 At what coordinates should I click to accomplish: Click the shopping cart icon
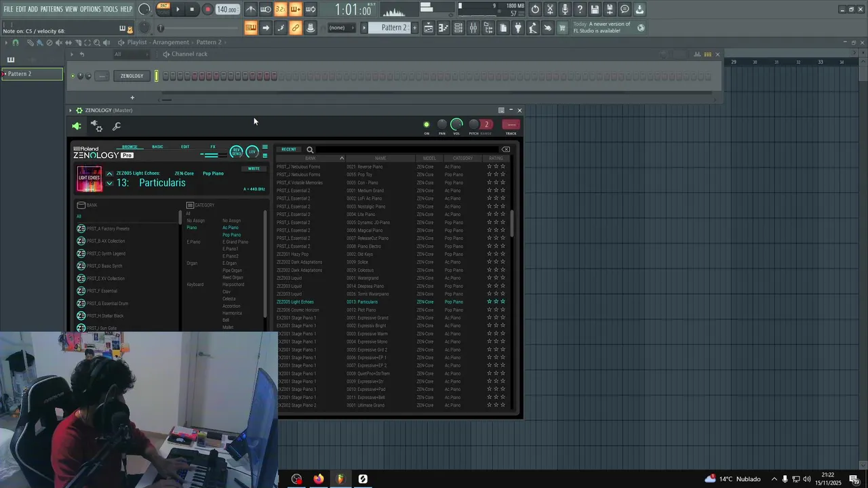(x=562, y=28)
